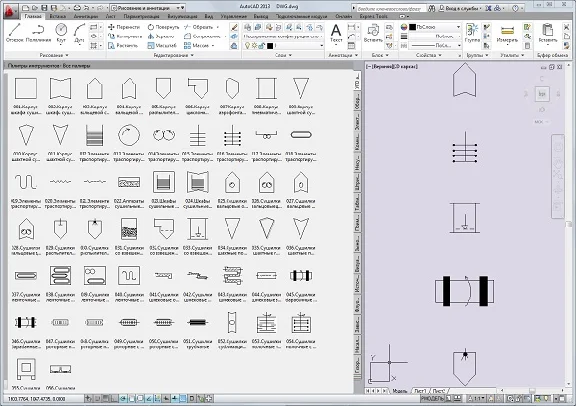Image resolution: width=576 pixels, height=406 pixels.
Task: Click the binoculars search icon
Action: coord(432,8)
